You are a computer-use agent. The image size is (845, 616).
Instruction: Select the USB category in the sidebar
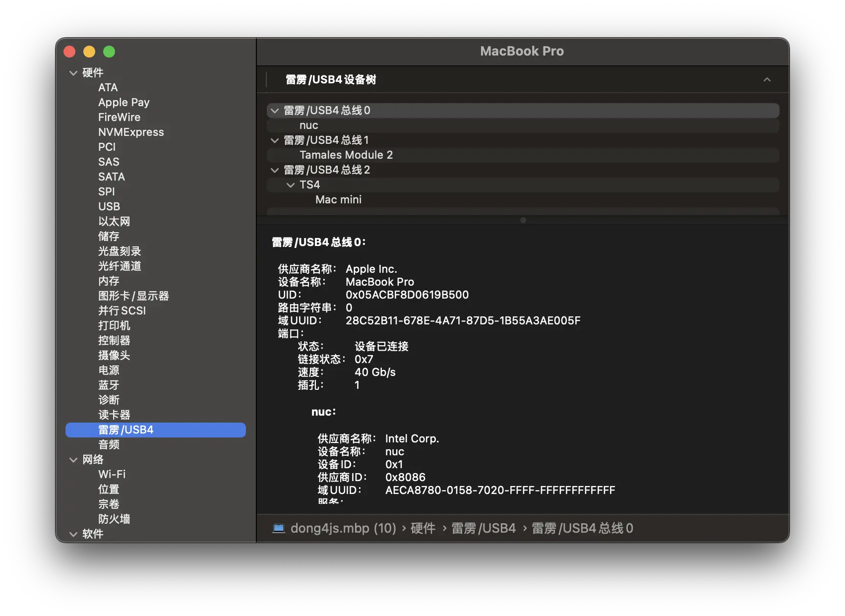(x=109, y=207)
